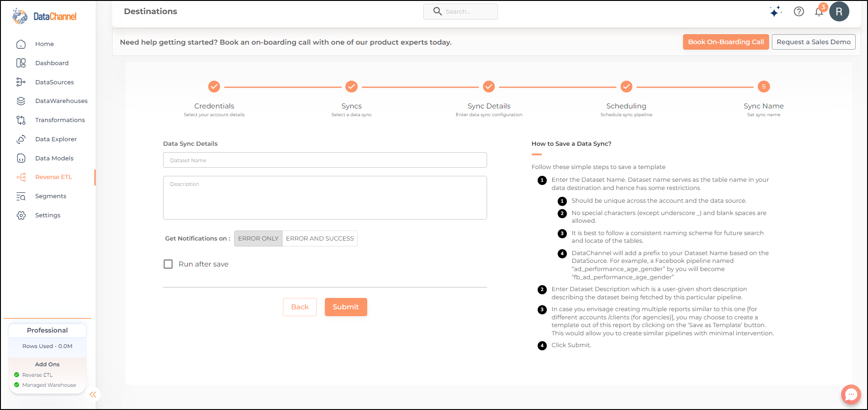Open Segments in the sidebar menu
Image resolution: width=868 pixels, height=410 pixels.
tap(51, 196)
